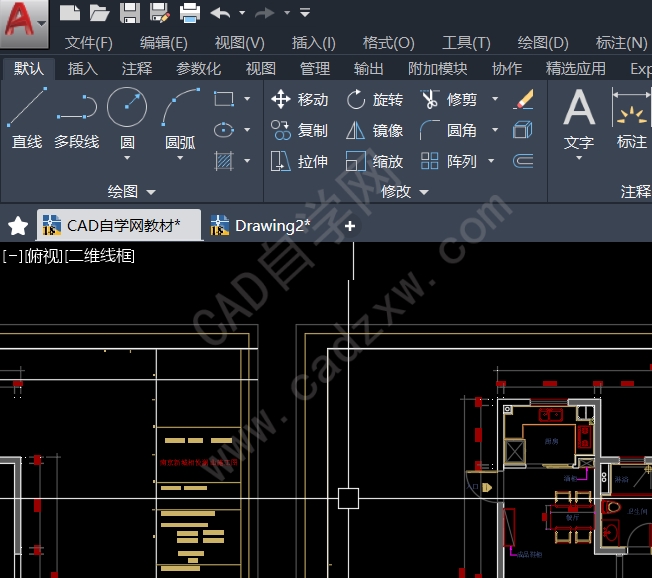Image resolution: width=652 pixels, height=578 pixels.
Task: Activate the 旋转 rotate command
Action: coord(375,99)
